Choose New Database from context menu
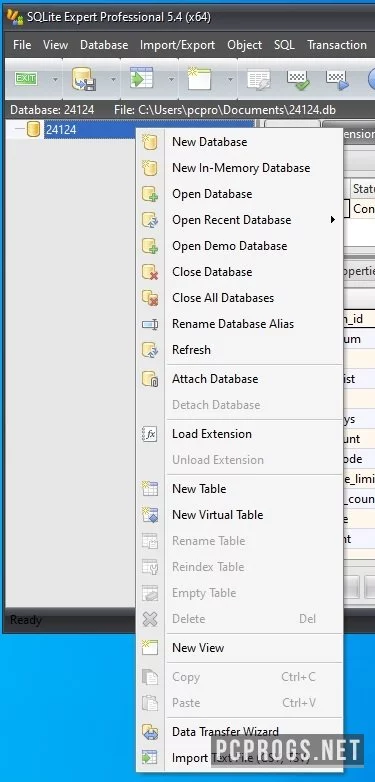The height and width of the screenshot is (782, 375). [239, 142]
